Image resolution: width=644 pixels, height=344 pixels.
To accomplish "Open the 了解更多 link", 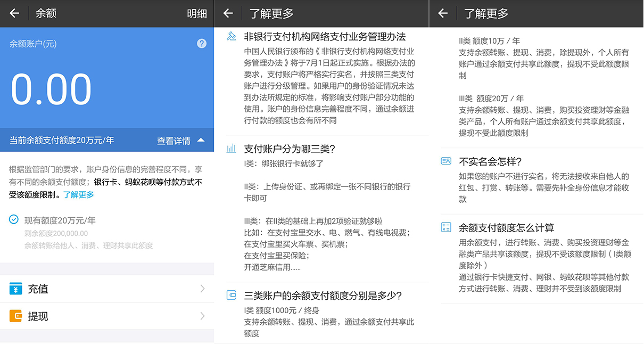I will (x=79, y=195).
